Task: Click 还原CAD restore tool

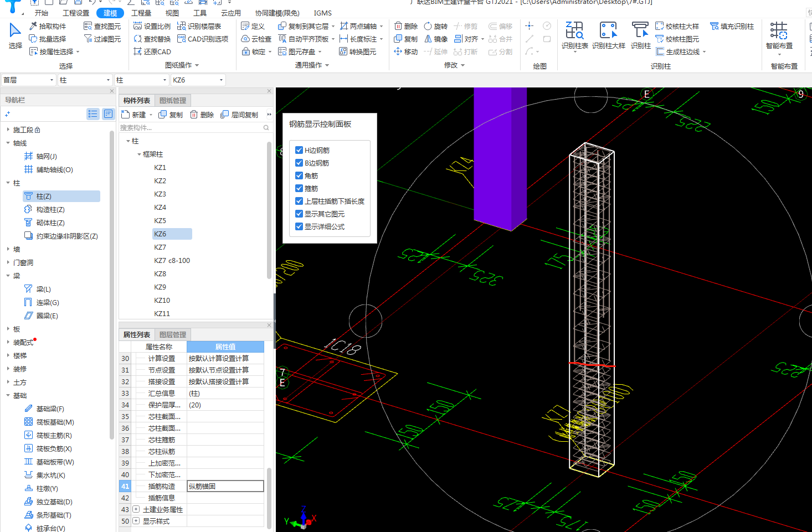Action: coord(152,51)
